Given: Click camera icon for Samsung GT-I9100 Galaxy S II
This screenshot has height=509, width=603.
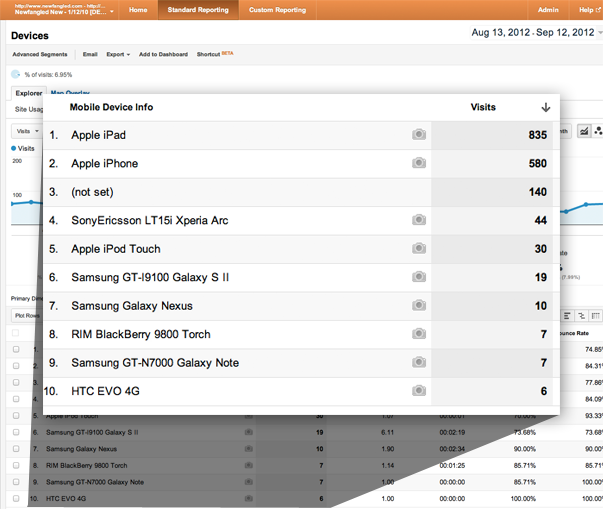Looking at the screenshot, I should 419,277.
